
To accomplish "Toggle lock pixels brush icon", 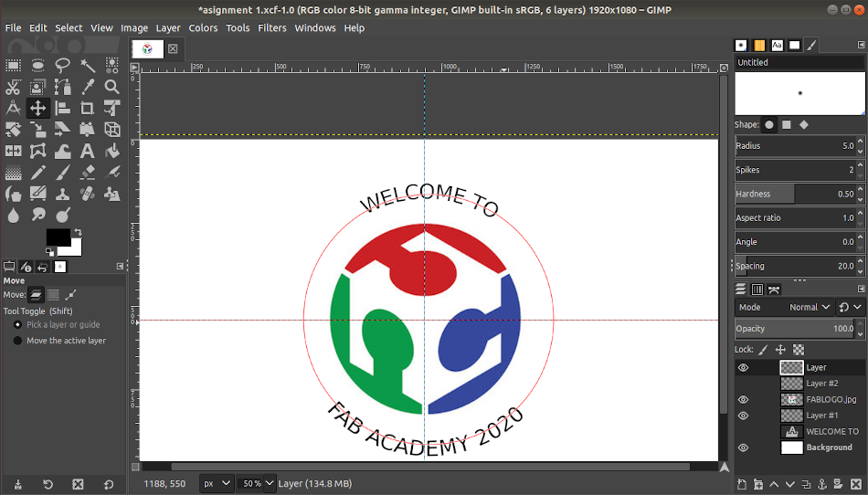I will pyautogui.click(x=763, y=350).
